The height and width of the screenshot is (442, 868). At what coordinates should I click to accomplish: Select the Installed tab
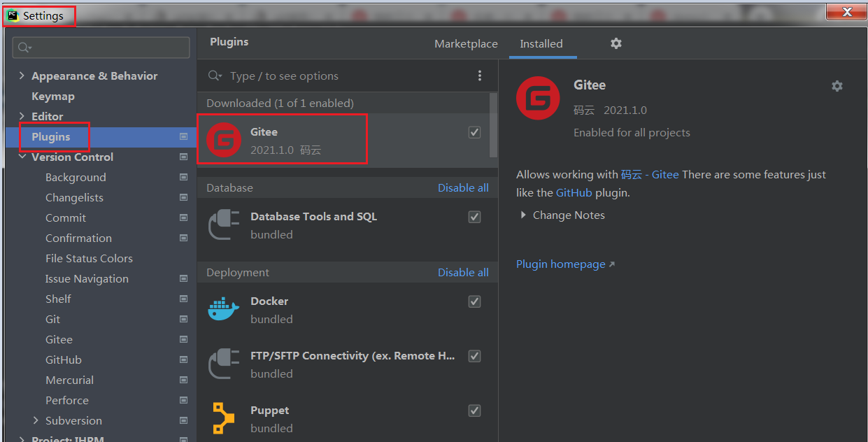tap(541, 43)
